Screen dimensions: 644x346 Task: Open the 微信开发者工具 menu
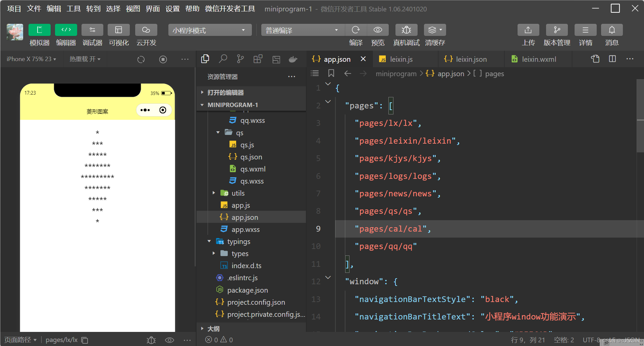230,9
